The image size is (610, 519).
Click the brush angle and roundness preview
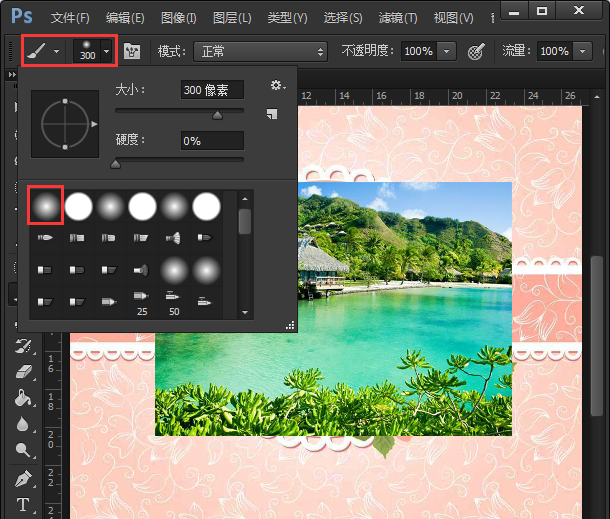(x=65, y=124)
